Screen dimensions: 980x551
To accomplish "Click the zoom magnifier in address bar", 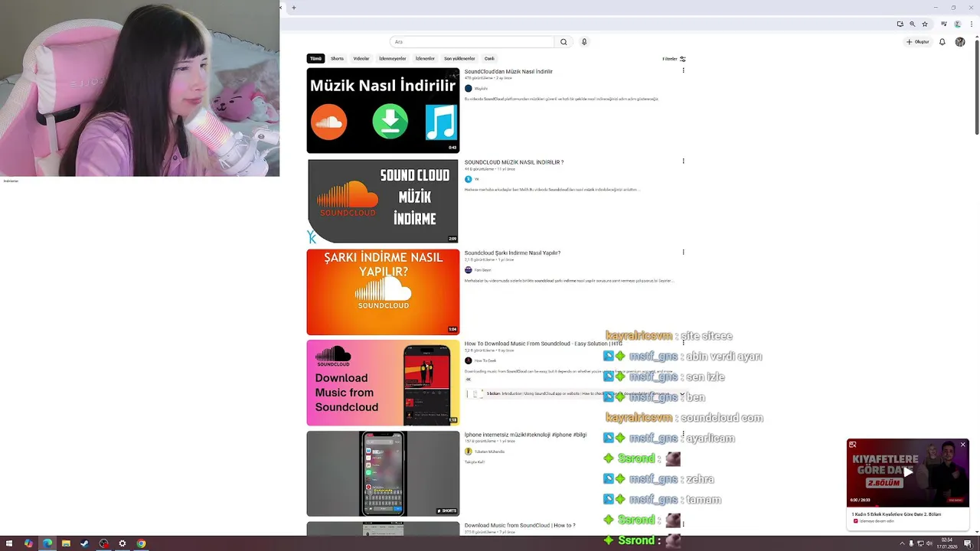I will tap(913, 24).
